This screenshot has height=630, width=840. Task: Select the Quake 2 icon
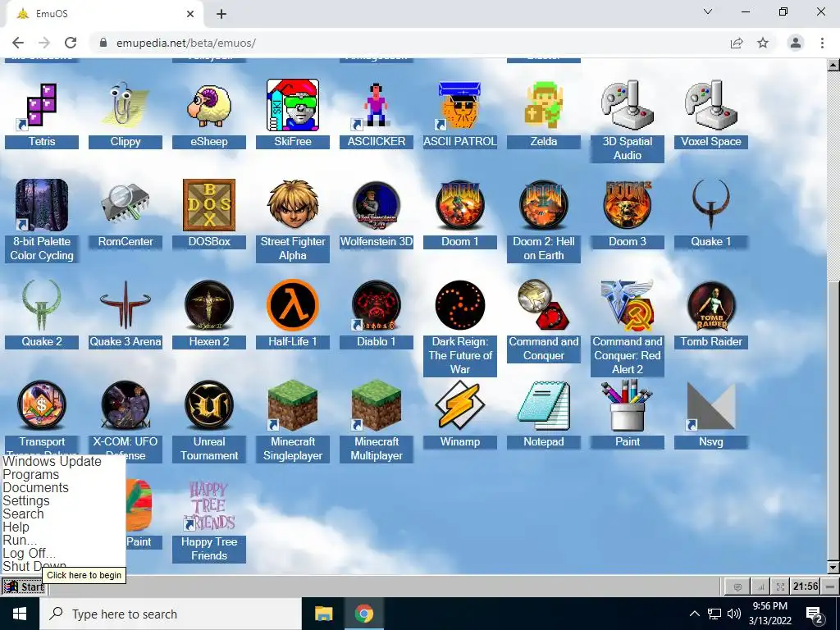tap(42, 305)
